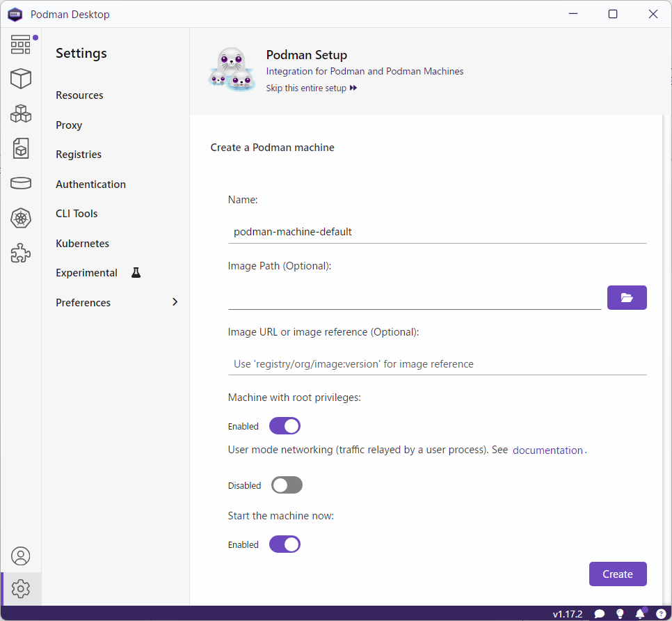The image size is (672, 621).
Task: Click the folder browse button for Image Path
Action: (x=627, y=297)
